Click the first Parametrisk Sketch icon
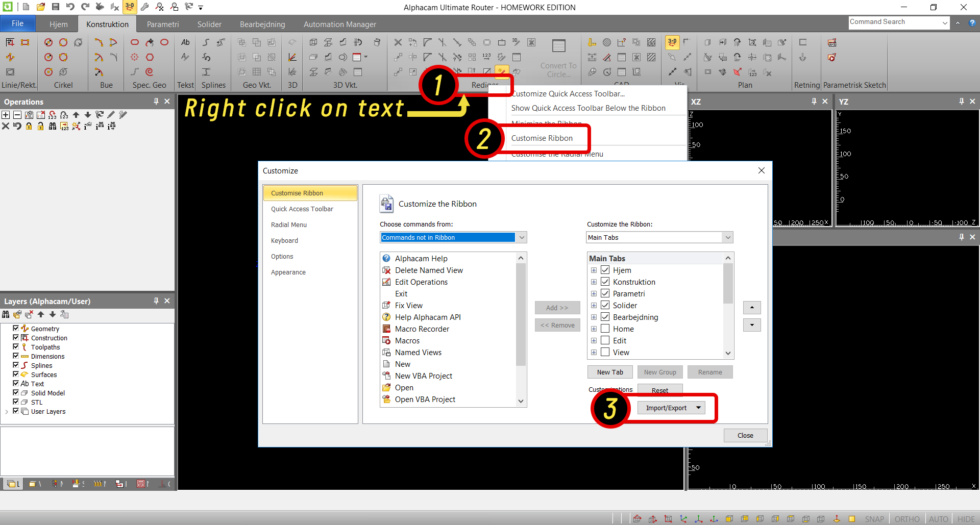Viewport: 980px width, 525px height. coord(832,42)
